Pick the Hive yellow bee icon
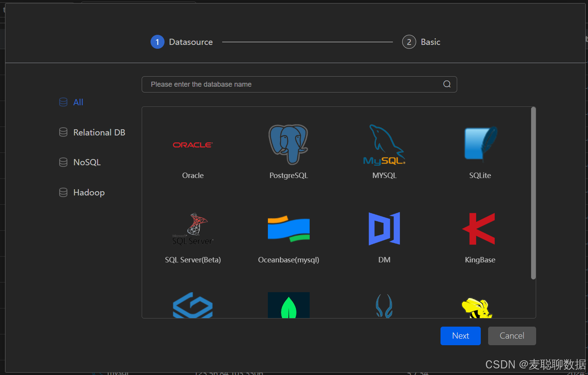Viewport: 588px width, 375px height. point(477,308)
